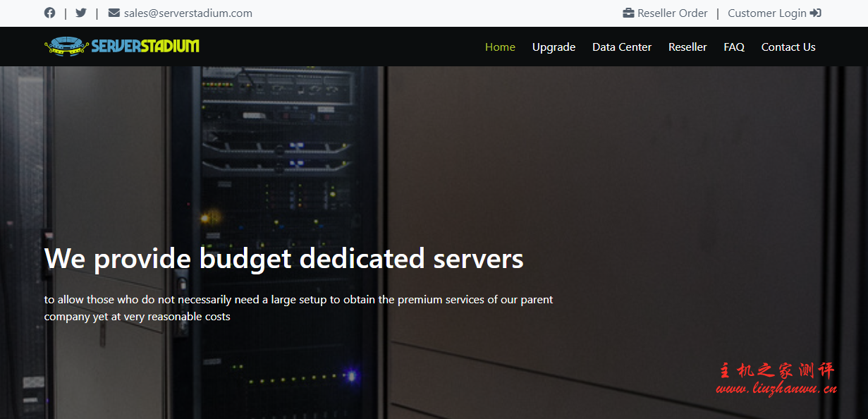Open Reseller in the main navigation bar
The image size is (868, 419).
click(687, 47)
